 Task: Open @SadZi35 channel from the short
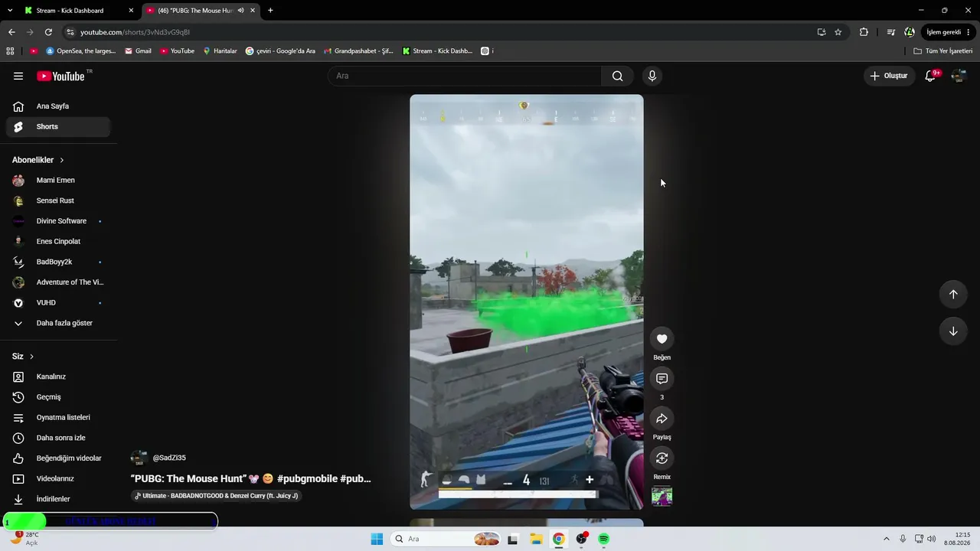(169, 458)
